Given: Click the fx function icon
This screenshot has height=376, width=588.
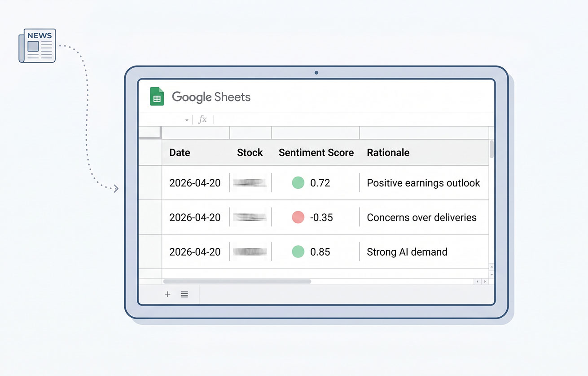Looking at the screenshot, I should point(202,119).
